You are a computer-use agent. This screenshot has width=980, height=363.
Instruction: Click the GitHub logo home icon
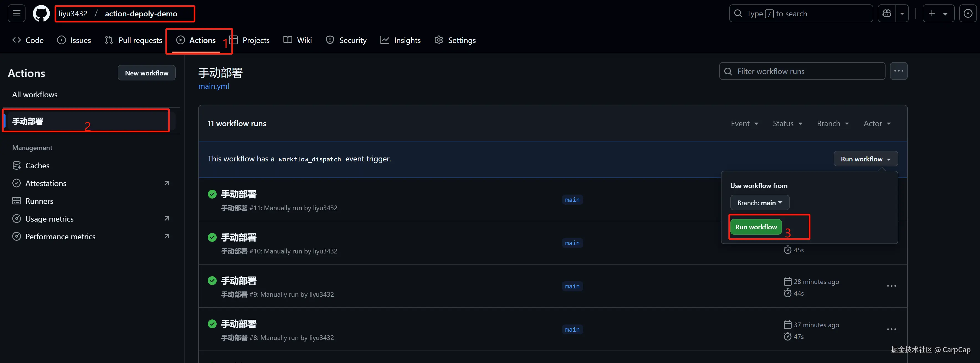click(41, 14)
